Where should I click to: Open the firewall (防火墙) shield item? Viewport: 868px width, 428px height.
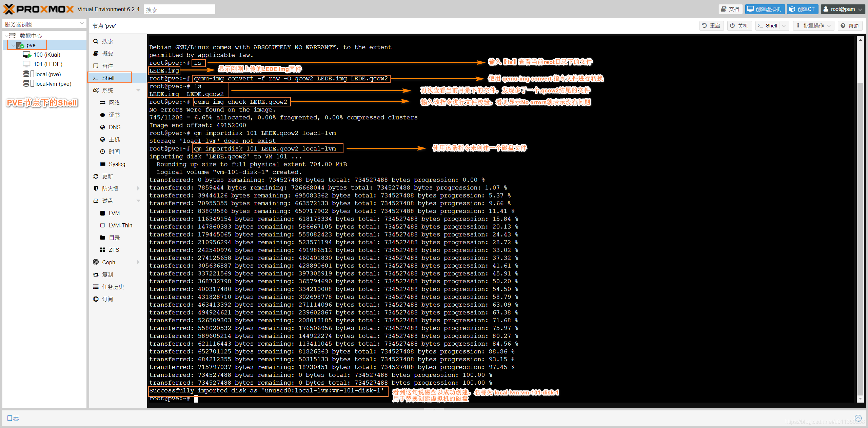tap(110, 188)
